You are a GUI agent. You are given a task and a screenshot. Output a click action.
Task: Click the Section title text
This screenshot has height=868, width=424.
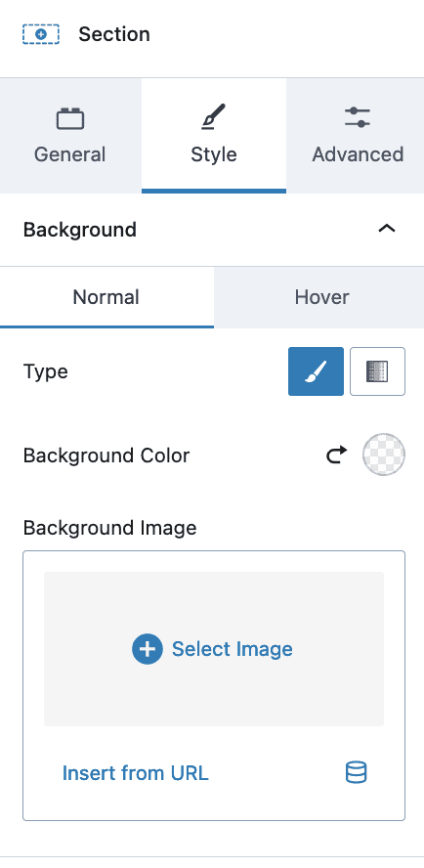[114, 34]
